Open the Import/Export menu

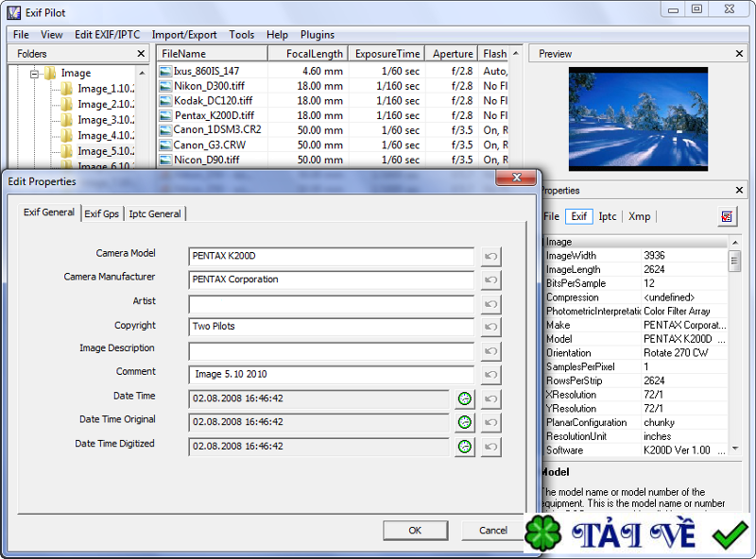[184, 35]
